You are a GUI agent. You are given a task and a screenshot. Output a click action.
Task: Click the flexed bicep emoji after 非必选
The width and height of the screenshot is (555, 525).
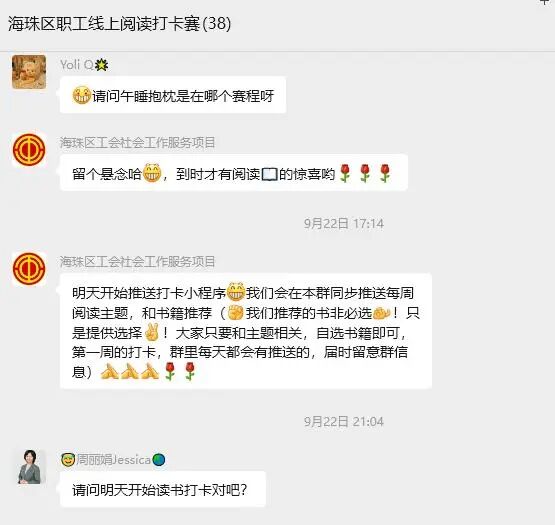point(381,313)
